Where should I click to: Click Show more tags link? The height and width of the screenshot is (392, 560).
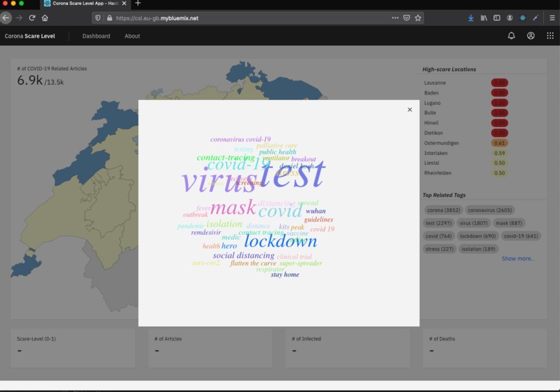coord(518,259)
